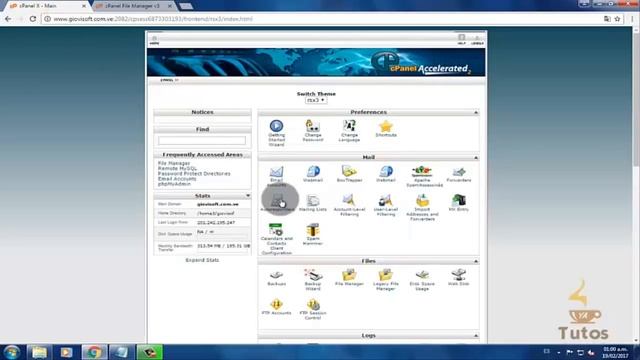Collapse the Logs section
The height and width of the screenshot is (360, 640).
[476, 336]
